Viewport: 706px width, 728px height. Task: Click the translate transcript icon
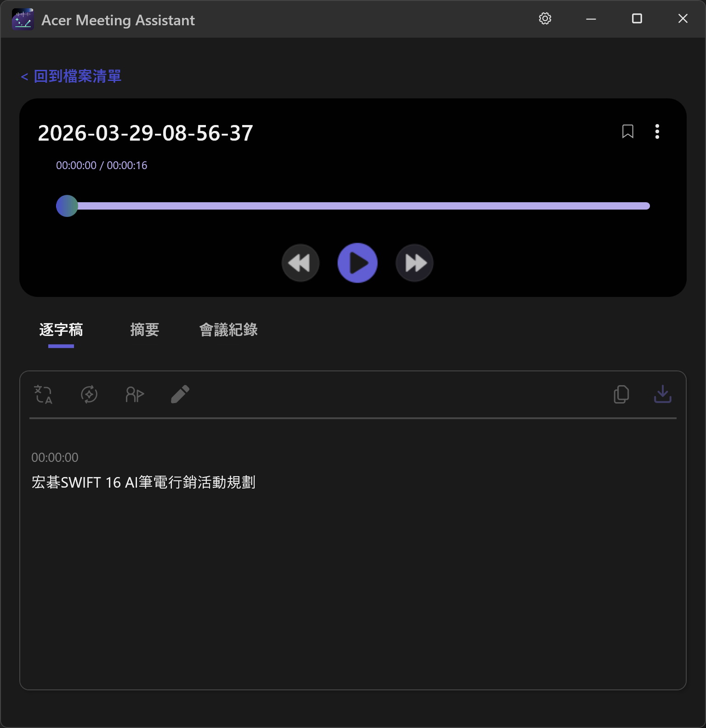[x=44, y=394]
